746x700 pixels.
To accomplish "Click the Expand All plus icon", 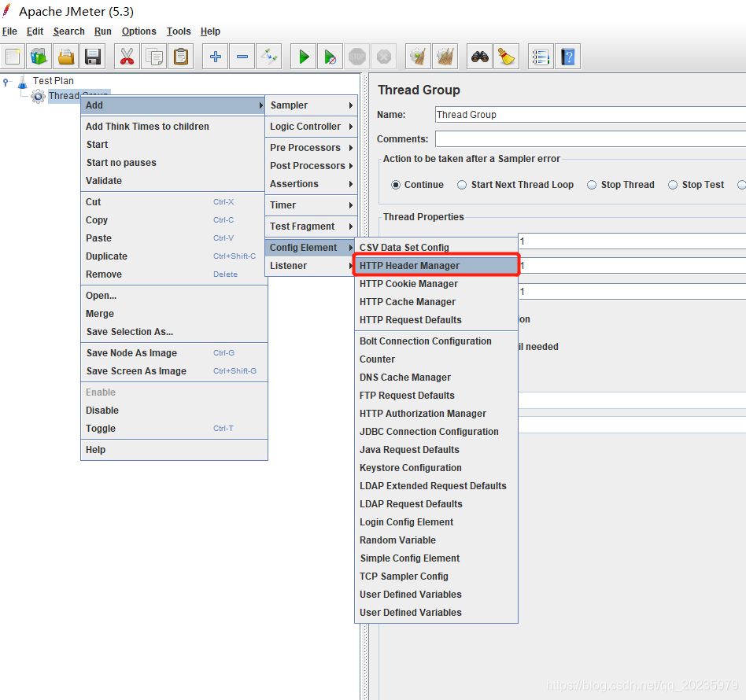I will pyautogui.click(x=215, y=57).
